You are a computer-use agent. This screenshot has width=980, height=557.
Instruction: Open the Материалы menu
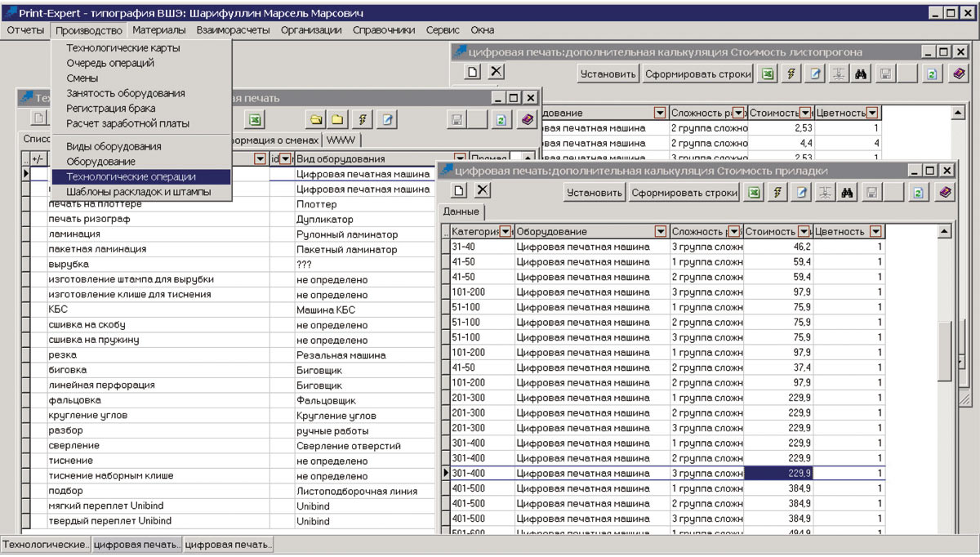[158, 30]
